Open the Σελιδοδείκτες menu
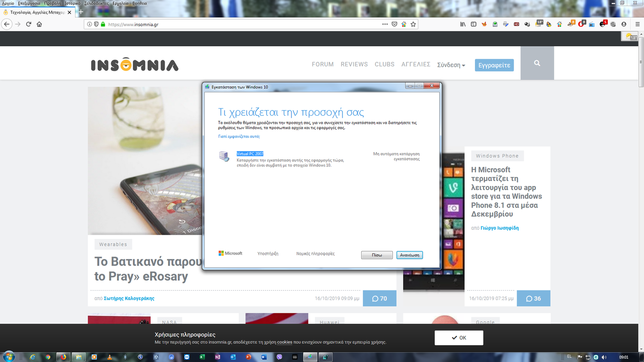Screen dimensions: 644x362 (97, 3)
